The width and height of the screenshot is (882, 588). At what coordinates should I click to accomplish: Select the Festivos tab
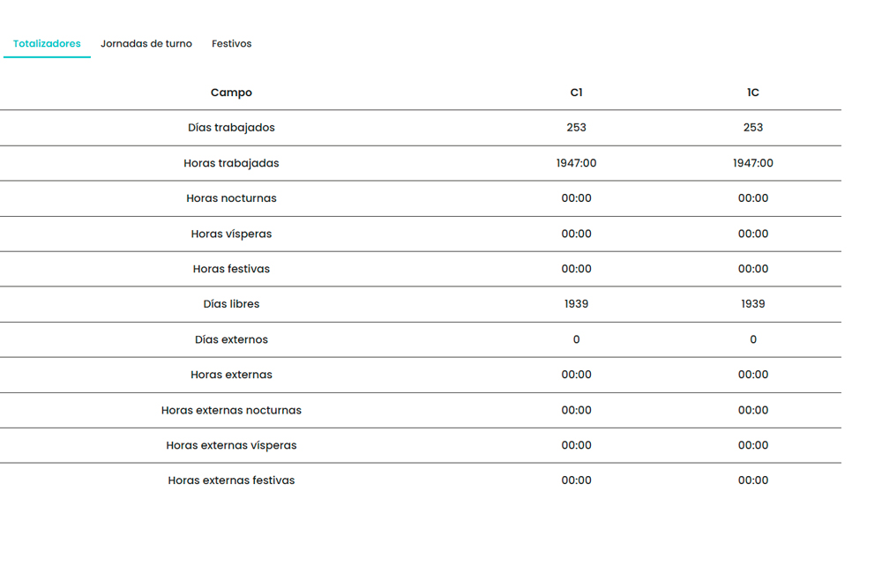coord(231,44)
